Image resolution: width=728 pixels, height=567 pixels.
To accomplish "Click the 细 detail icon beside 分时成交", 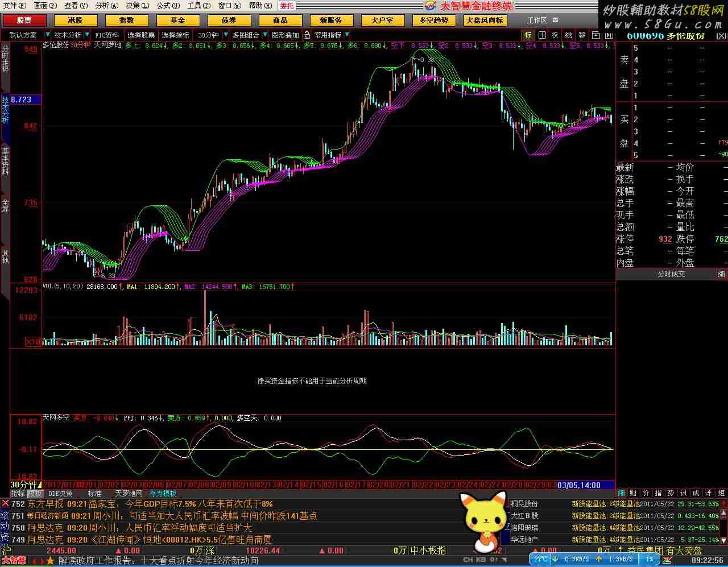I will point(721,274).
